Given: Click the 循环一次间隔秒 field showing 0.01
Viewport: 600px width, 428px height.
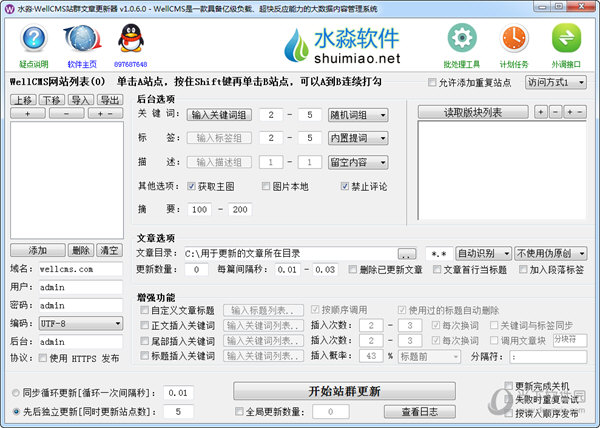Looking at the screenshot, I should point(178,392).
